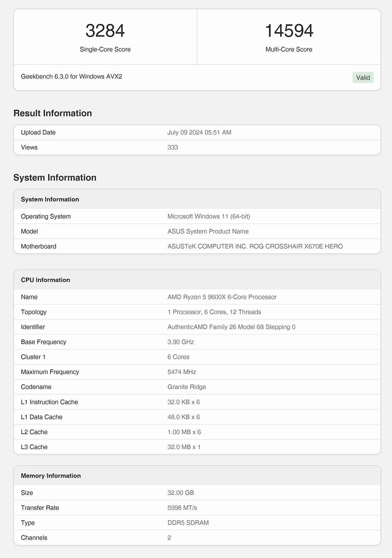Click the Valid status badge

(x=363, y=77)
